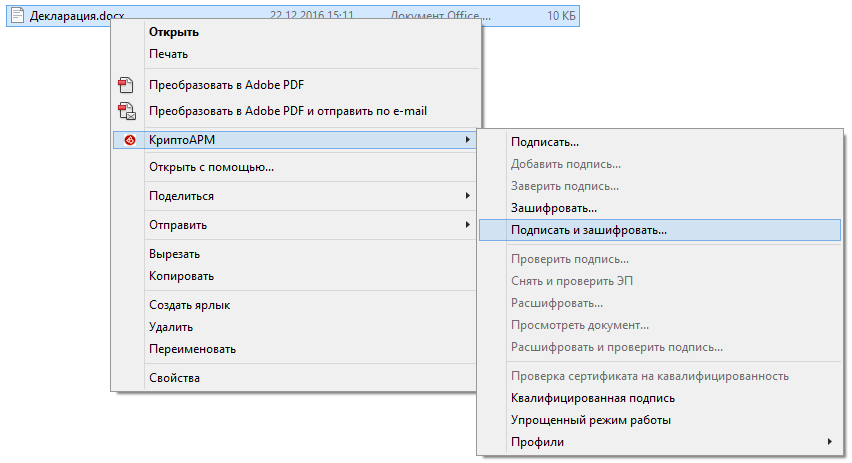This screenshot has width=852, height=463.
Task: Click the greyed Заверить подпись... entry
Action: tap(565, 186)
